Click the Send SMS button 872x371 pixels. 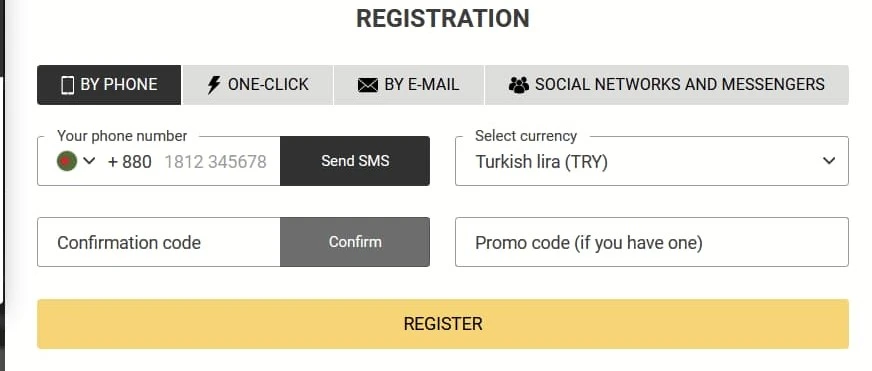pos(355,161)
